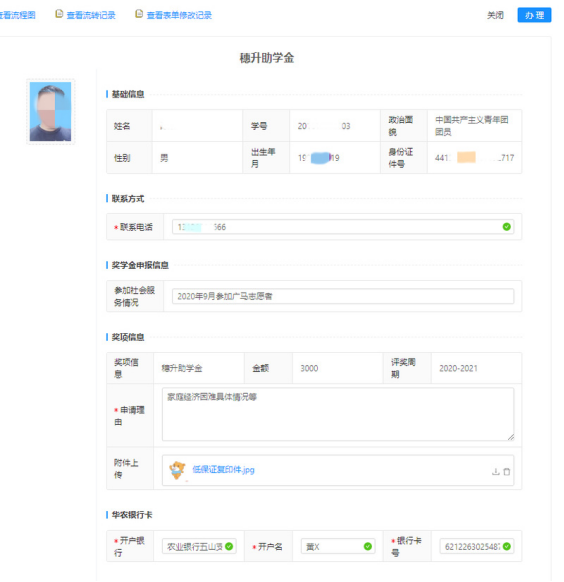
Task: Click inside the 申请理由 text area
Action: click(x=338, y=414)
